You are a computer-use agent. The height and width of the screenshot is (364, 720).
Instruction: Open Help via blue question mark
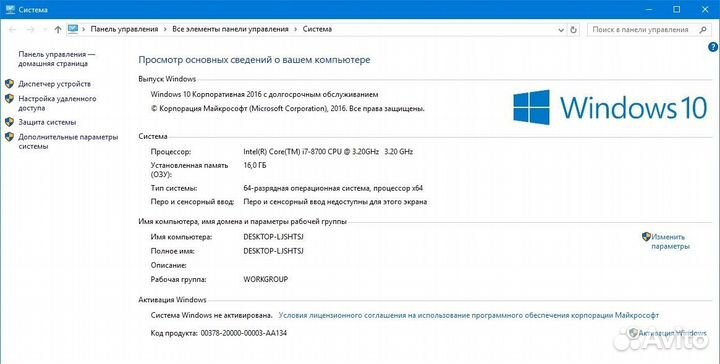pos(713,47)
